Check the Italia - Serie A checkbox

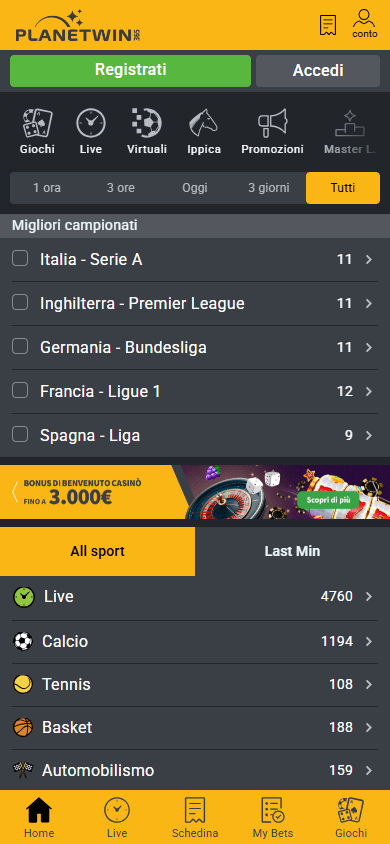[20, 259]
